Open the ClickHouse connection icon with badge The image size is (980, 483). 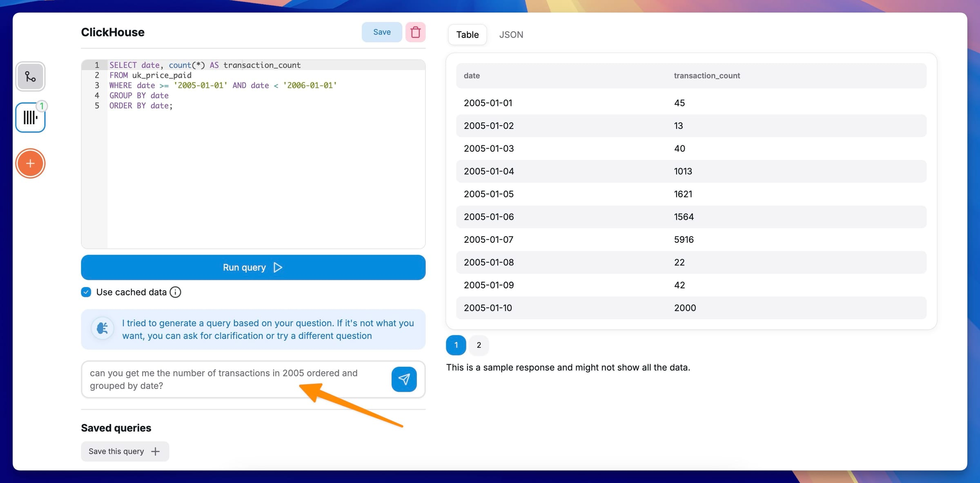click(x=30, y=118)
